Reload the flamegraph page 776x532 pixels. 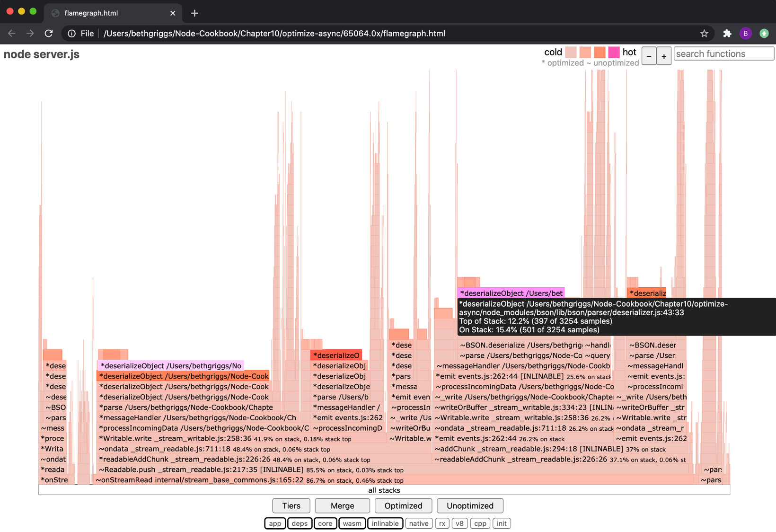pyautogui.click(x=49, y=33)
